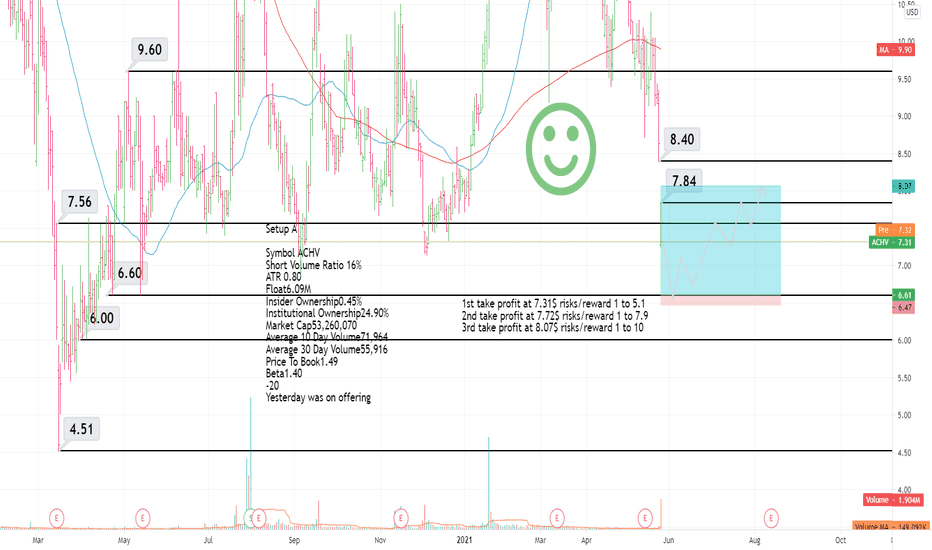Viewport: 932px width, 550px height.
Task: Open the USD currency selector
Action: 911,12
